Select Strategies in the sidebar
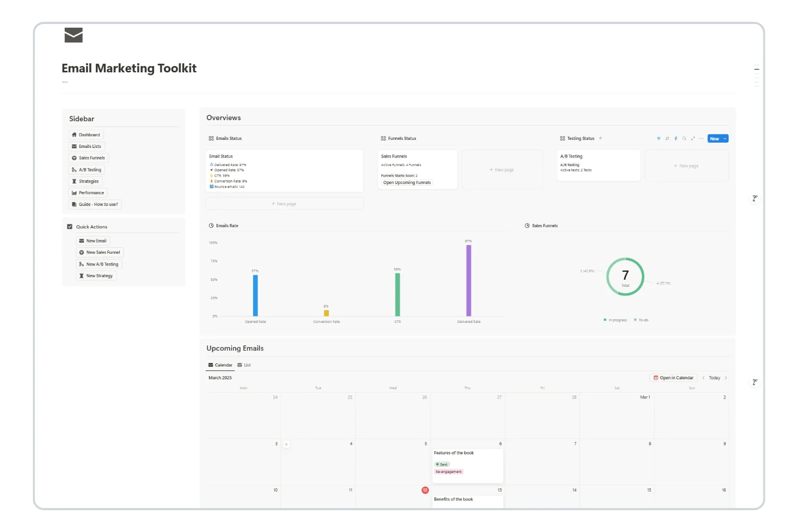 tap(86, 181)
